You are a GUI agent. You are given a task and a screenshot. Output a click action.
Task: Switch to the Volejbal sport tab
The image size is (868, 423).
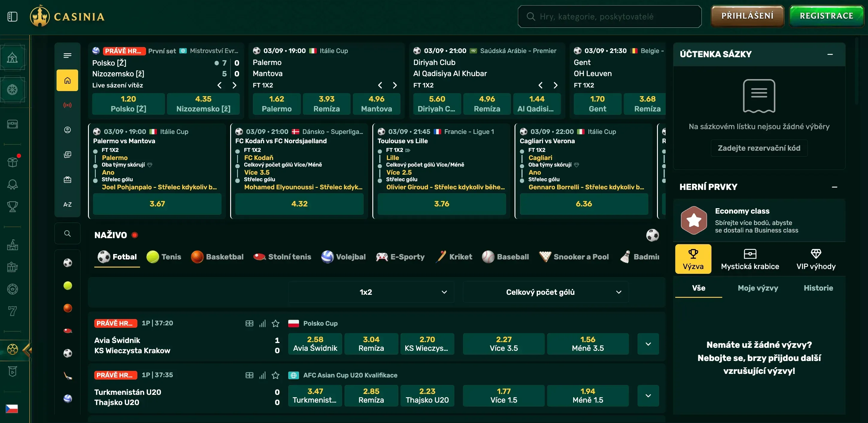pyautogui.click(x=343, y=257)
